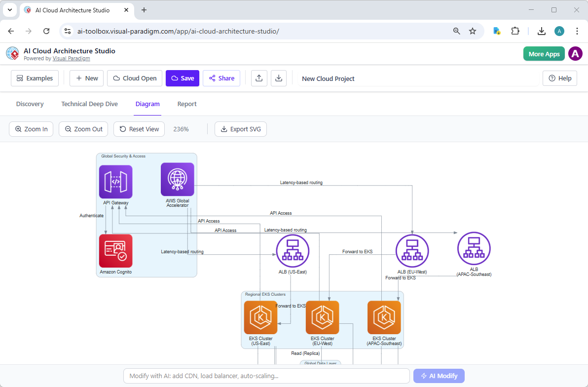Click the upload icon in the toolbar

click(x=259, y=78)
